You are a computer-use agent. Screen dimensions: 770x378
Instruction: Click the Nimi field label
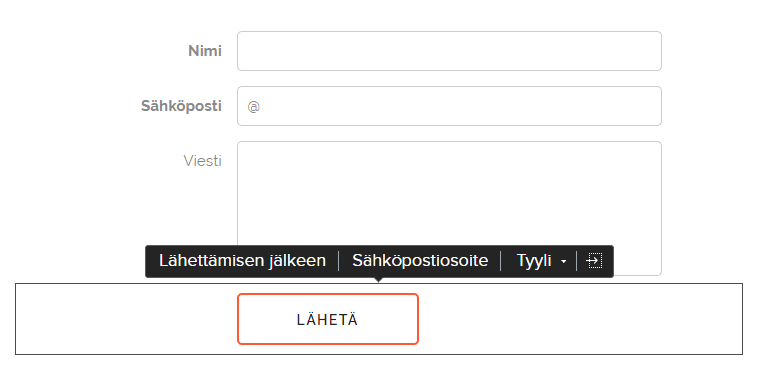click(205, 51)
